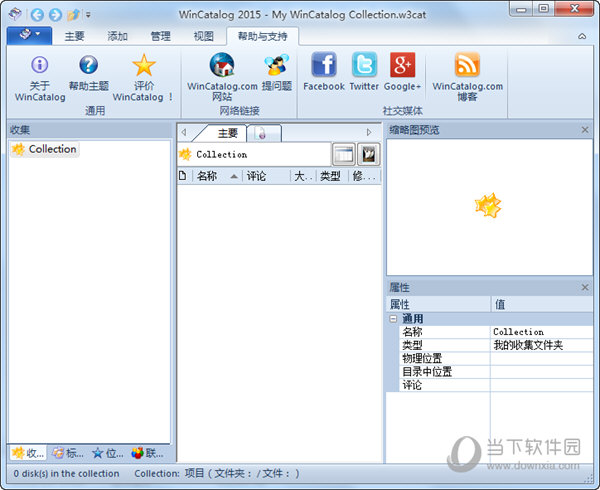600x490 pixels.
Task: Select the Tags tab at panel bottom
Action: [68, 453]
